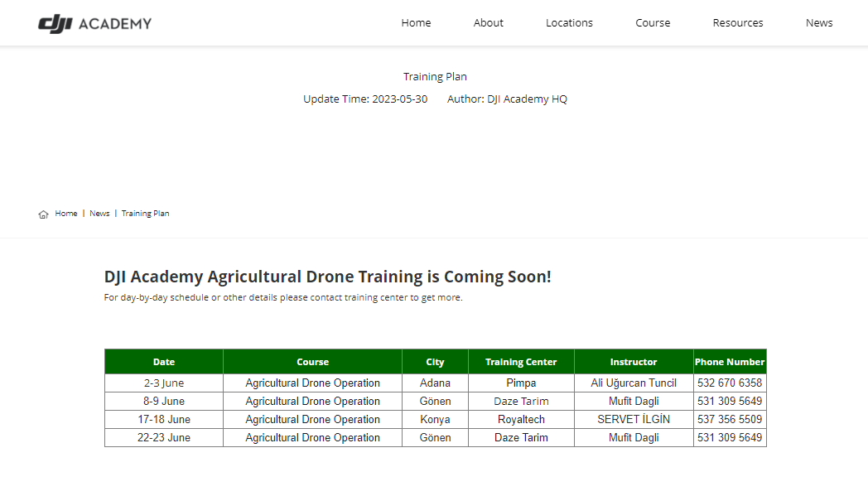Click the Adana city cell
Screen dimensions: 868x496
[435, 383]
